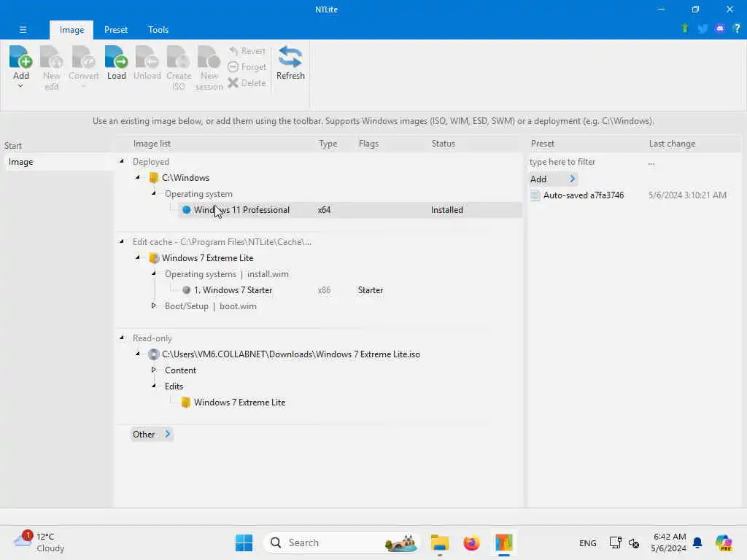
Task: Open the Add dropdown arrow below Add
Action: [20, 86]
